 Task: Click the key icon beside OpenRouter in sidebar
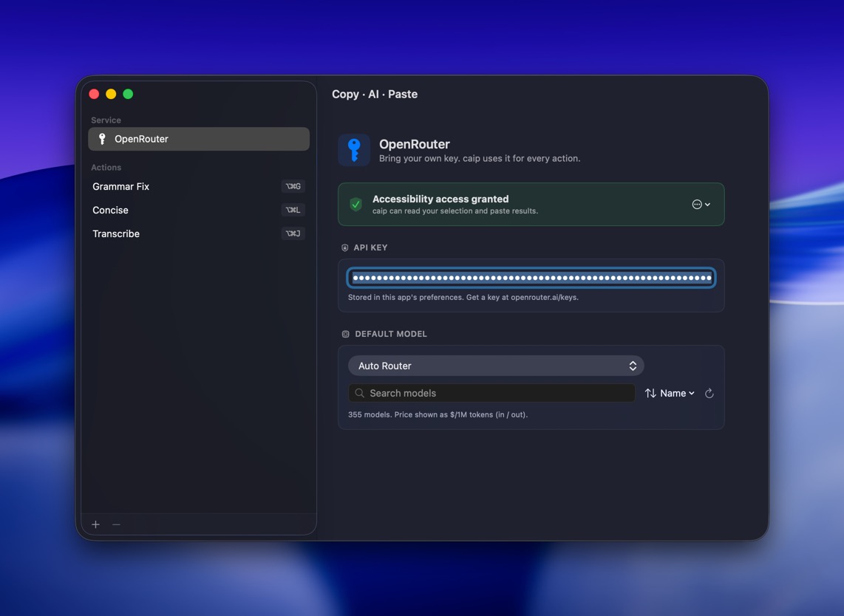(x=102, y=139)
